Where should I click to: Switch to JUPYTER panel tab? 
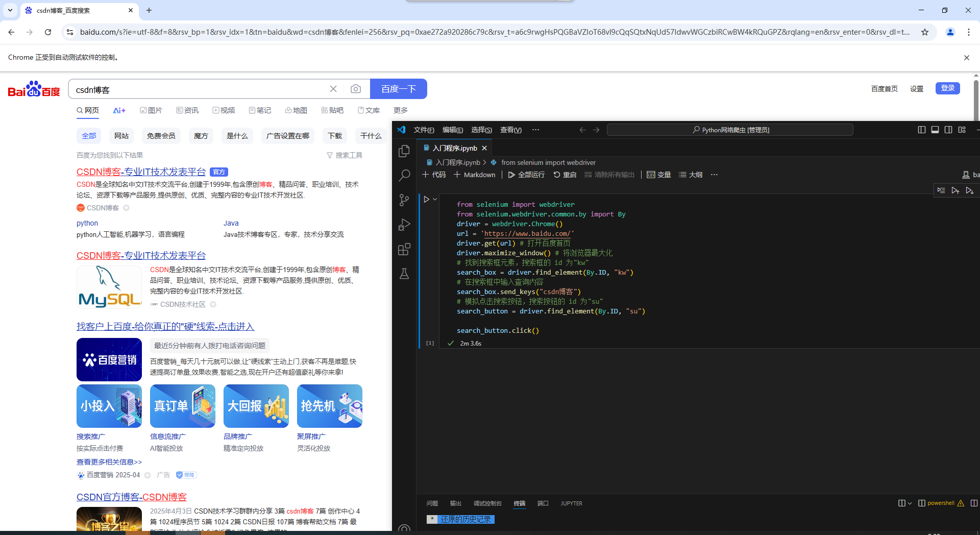(x=572, y=503)
